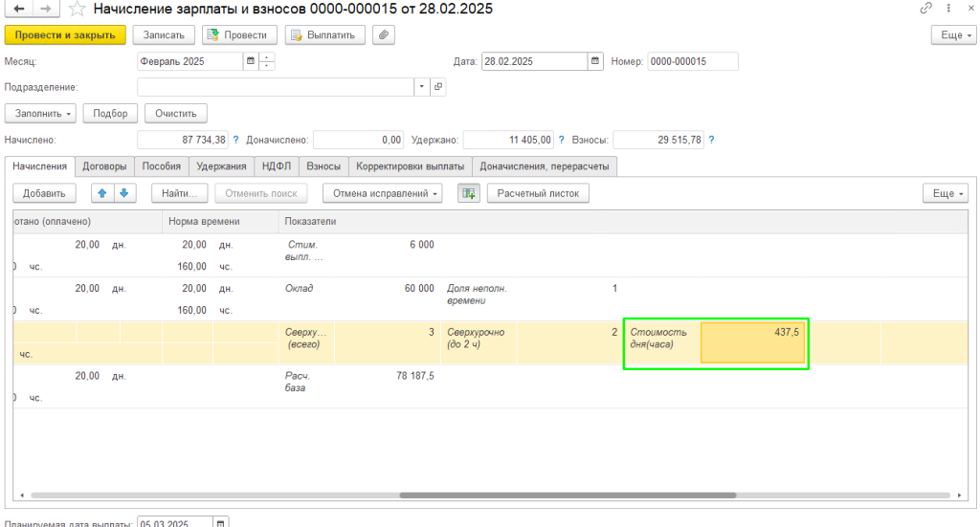Open the Корректировки выплаты tab
Image resolution: width=980 pixels, height=527 pixels.
[410, 166]
